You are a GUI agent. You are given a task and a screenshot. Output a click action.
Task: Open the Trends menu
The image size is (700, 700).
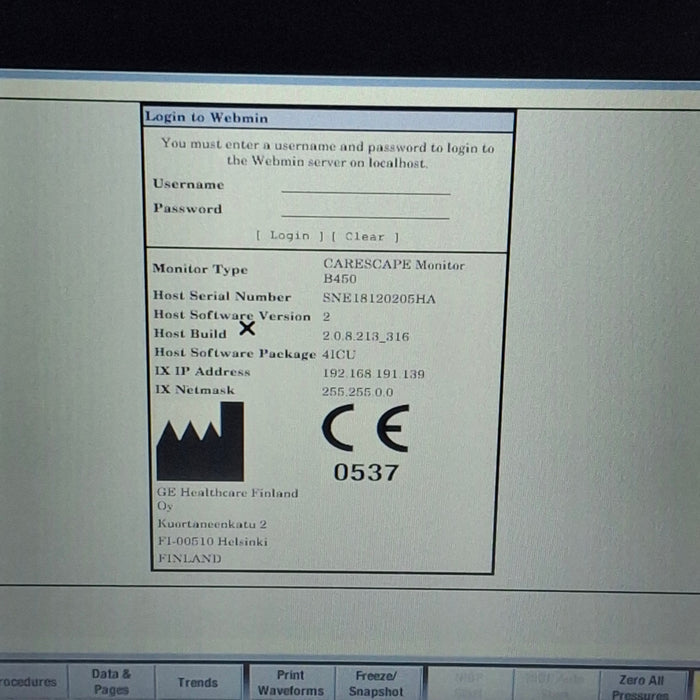coord(197,683)
